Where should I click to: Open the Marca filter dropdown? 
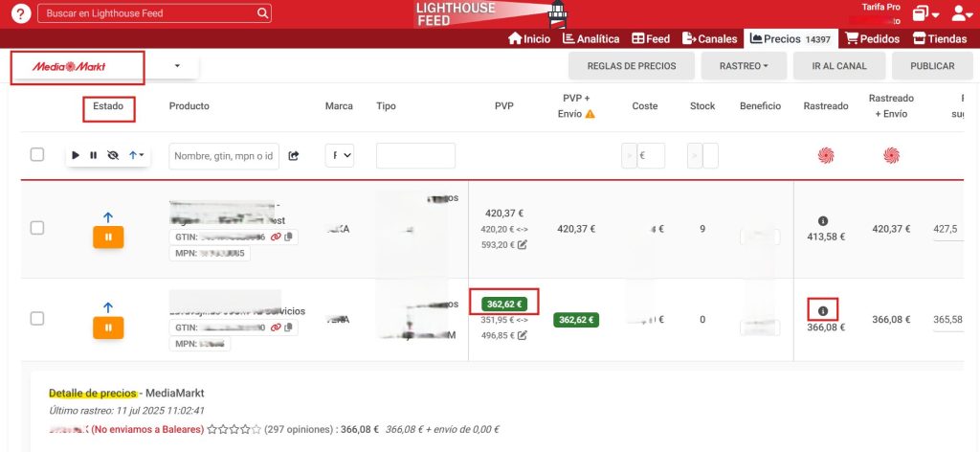[340, 156]
